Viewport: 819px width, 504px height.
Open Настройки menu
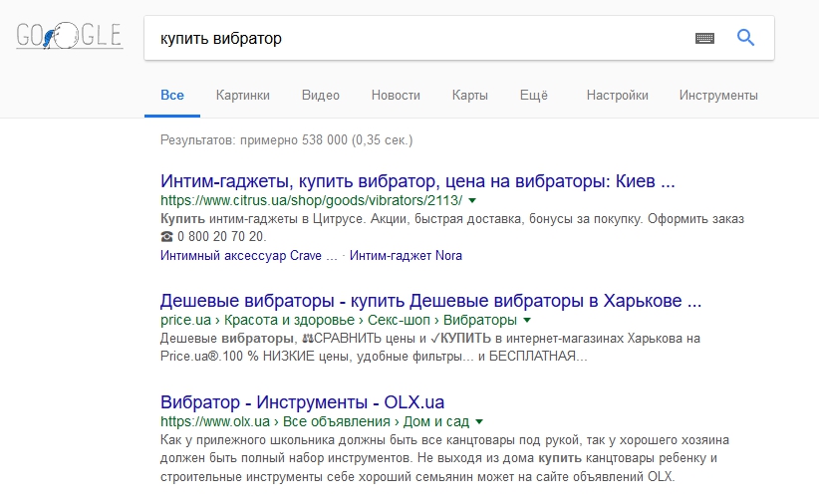click(x=618, y=95)
